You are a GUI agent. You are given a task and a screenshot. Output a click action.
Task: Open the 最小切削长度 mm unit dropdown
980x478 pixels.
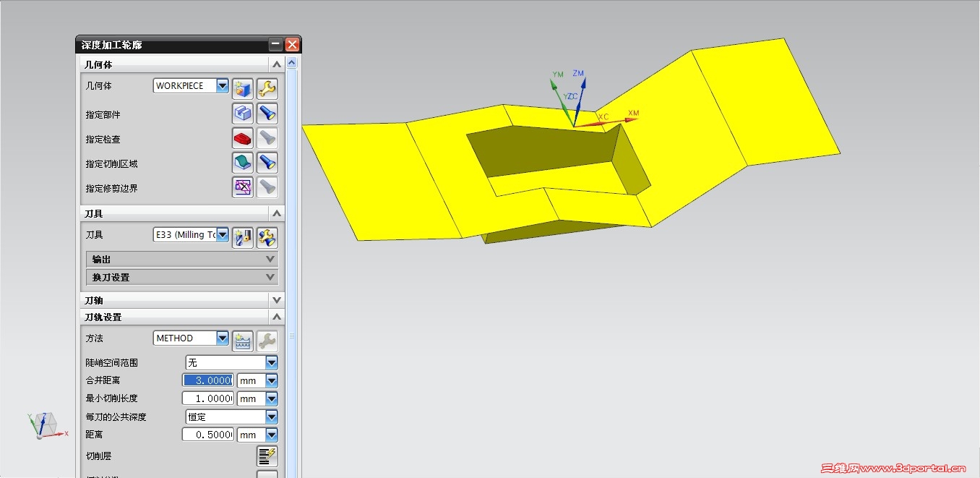click(x=272, y=398)
